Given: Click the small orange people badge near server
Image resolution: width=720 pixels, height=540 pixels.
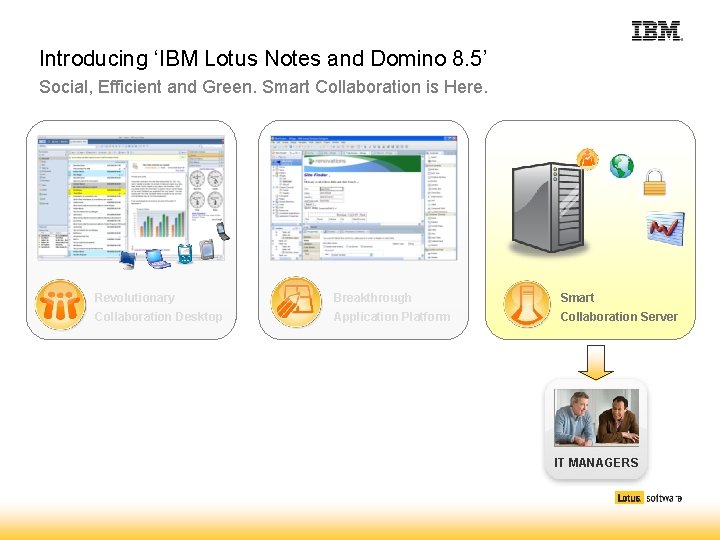Looking at the screenshot, I should coord(587,159).
